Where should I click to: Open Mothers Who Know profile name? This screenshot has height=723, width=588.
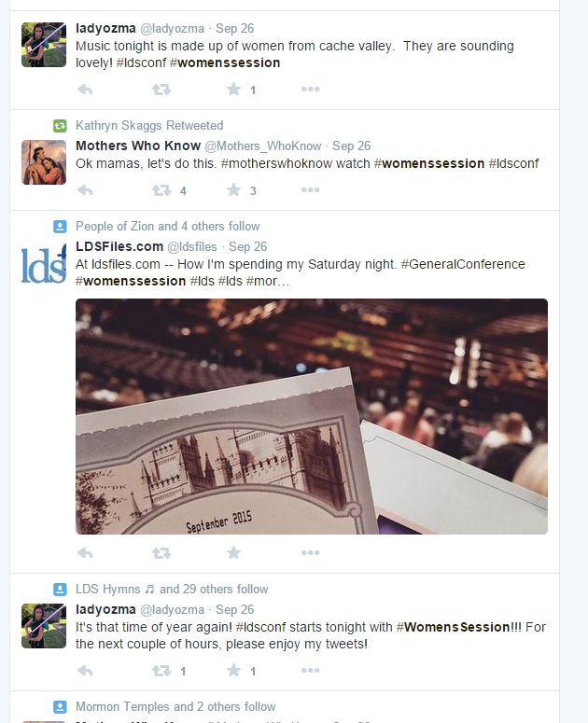pyautogui.click(x=138, y=146)
